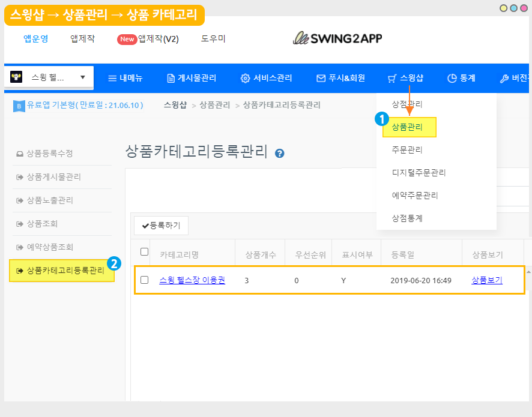The image size is (532, 417).
Task: Open 푸시&회원 envelope menu
Action: 340,78
